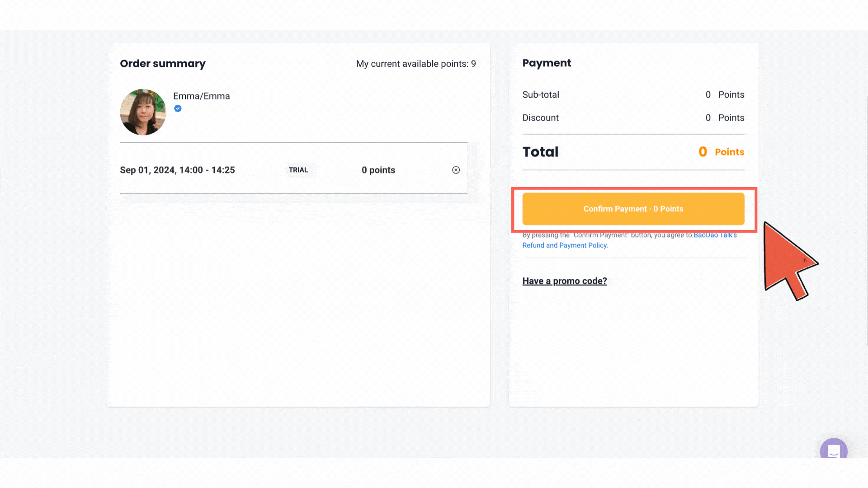Screen dimensions: 868x488
Task: Select the Sep 01, 2024 time slot text
Action: 177,170
